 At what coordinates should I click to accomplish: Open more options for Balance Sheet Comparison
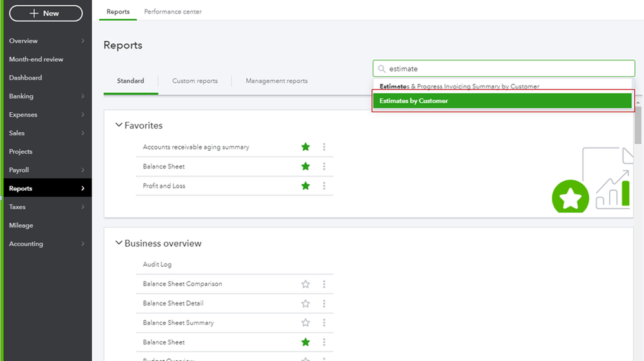(324, 284)
